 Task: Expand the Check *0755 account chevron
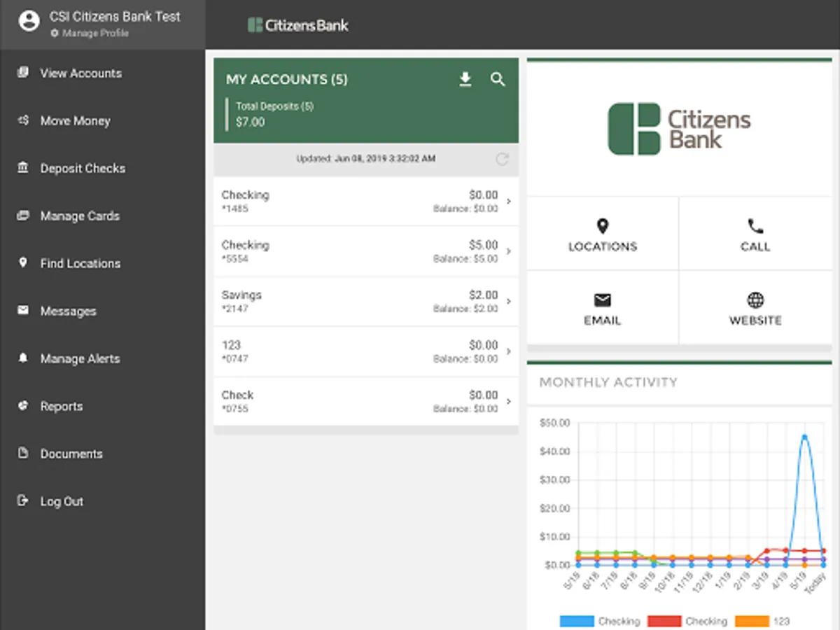509,402
